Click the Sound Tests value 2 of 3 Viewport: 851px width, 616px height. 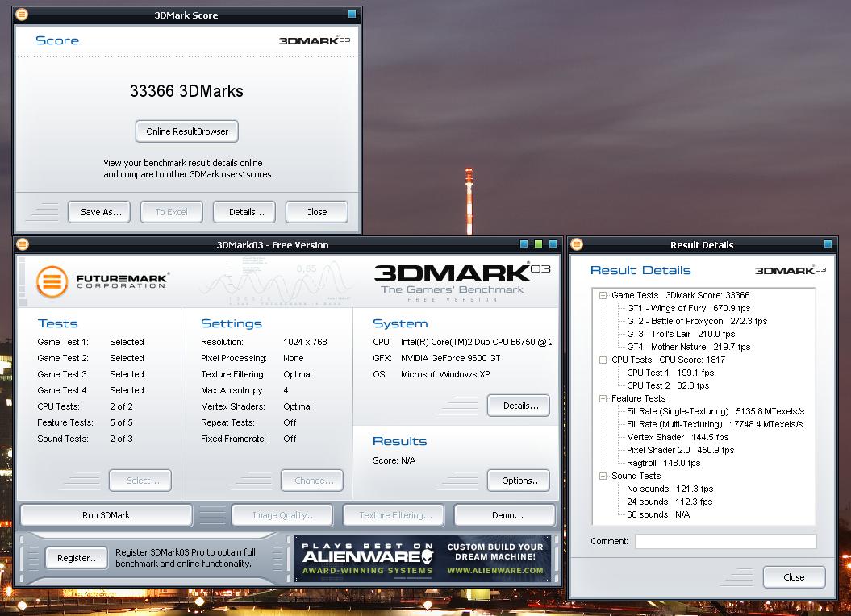coord(121,439)
